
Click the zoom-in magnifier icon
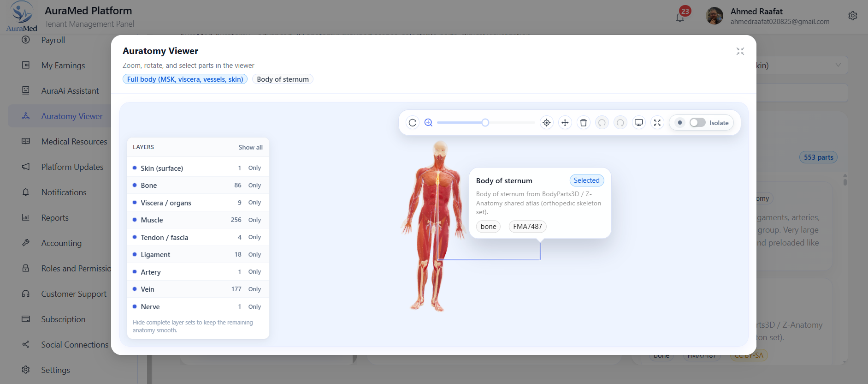[x=429, y=123]
